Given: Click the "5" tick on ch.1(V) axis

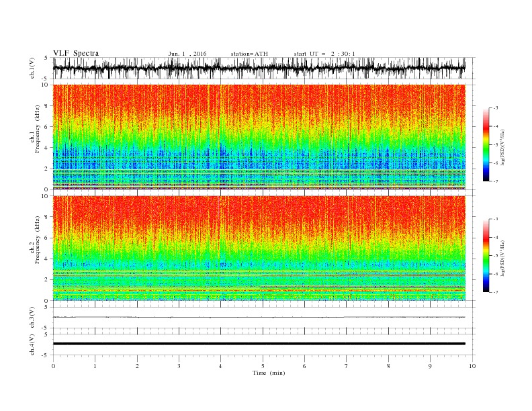Looking at the screenshot, I should click(x=46, y=58).
